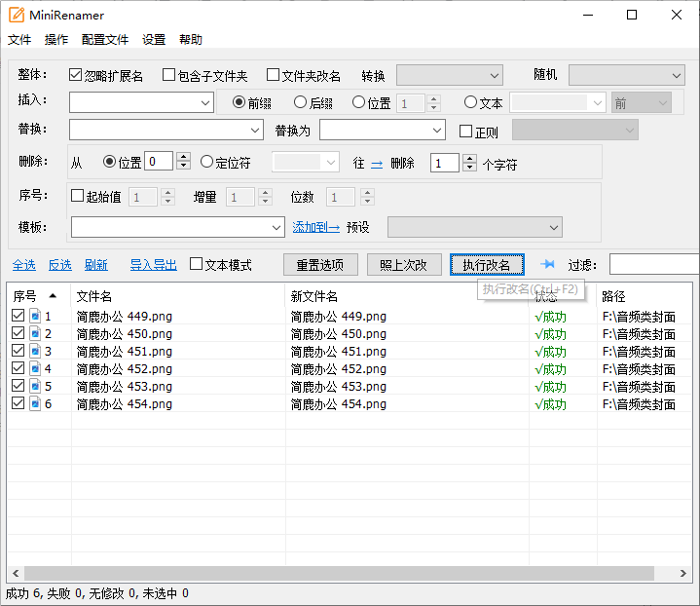This screenshot has width=700, height=606.
Task: Decrease the delete character count spinner
Action: [x=469, y=168]
